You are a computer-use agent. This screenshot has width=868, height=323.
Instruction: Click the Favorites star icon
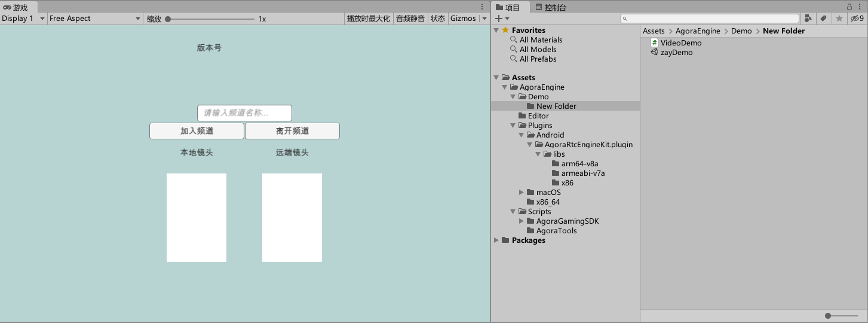(505, 30)
